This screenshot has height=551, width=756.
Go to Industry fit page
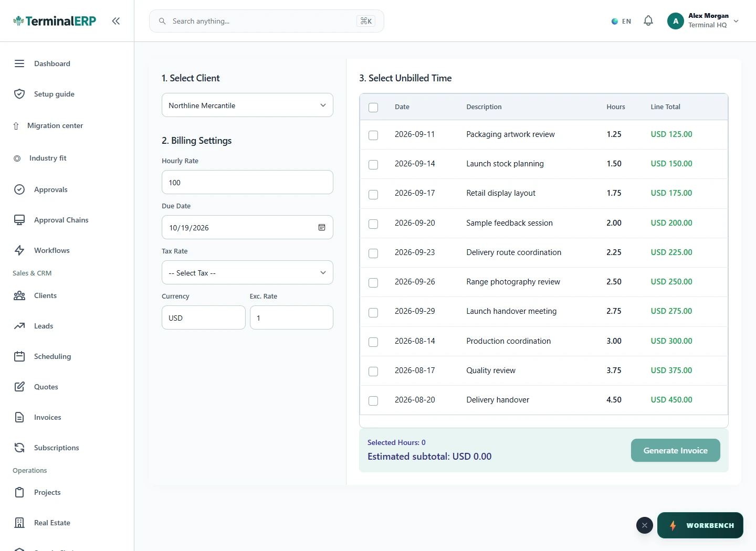(48, 158)
